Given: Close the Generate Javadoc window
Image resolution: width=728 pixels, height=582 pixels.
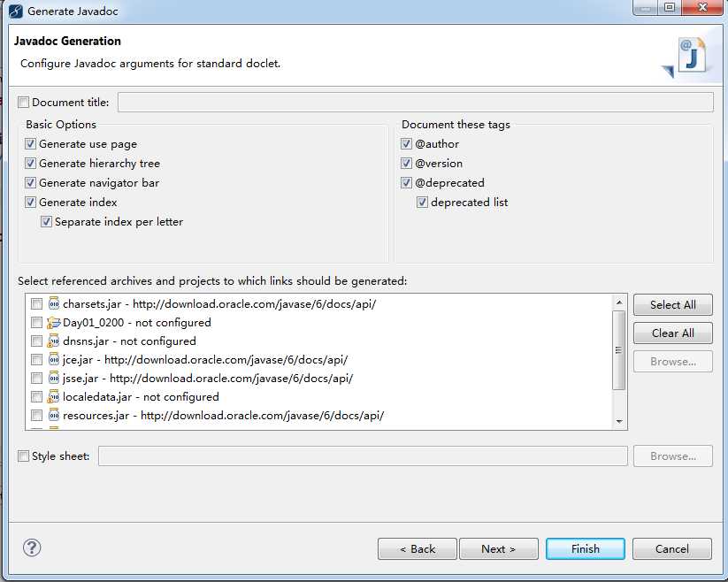Looking at the screenshot, I should click(702, 7).
